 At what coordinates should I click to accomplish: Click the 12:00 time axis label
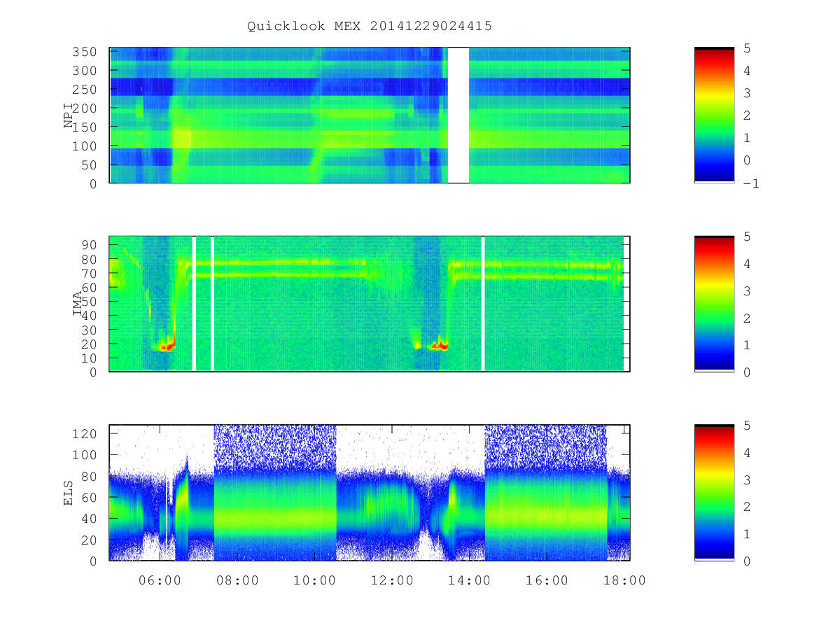coord(393,580)
